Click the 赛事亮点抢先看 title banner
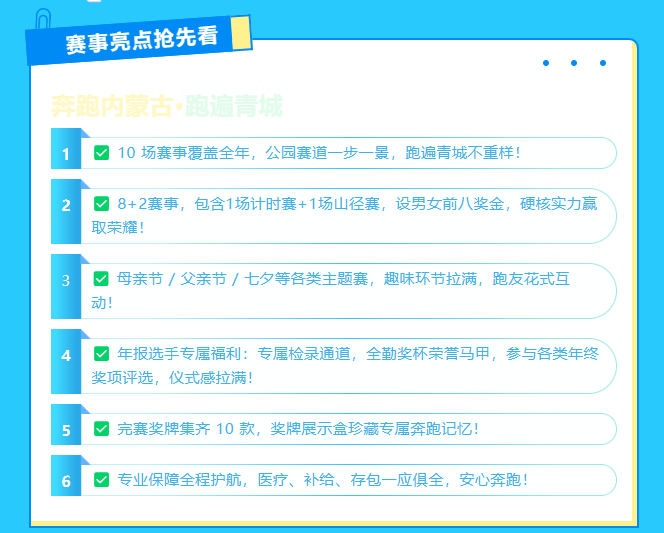The width and height of the screenshot is (664, 533). pyautogui.click(x=140, y=41)
